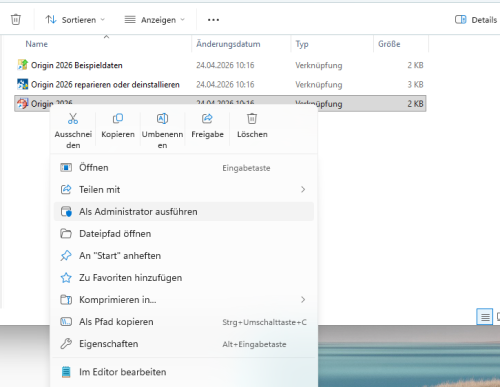Screen dimensions: 500x387
Task: Toggle the Details pane button
Action: [x=476, y=20]
